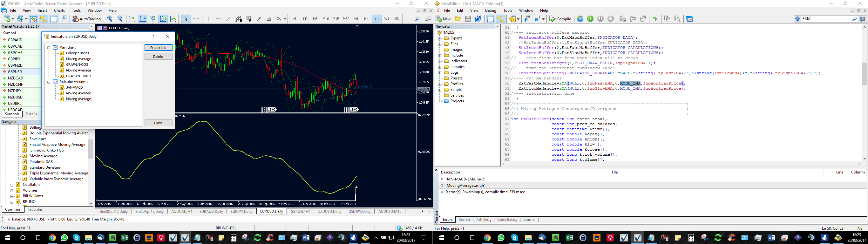Switch chart to bar chart display
The image size is (868, 244).
pos(153,19)
